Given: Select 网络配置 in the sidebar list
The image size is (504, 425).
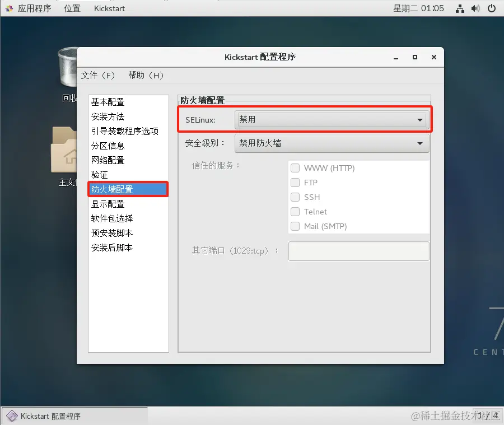Looking at the screenshot, I should (128, 160).
